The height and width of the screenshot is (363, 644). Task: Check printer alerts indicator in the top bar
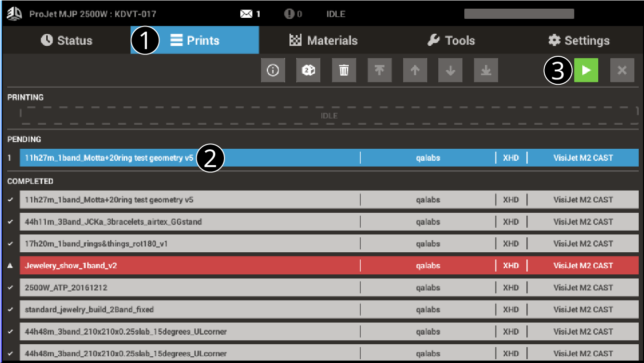click(x=289, y=13)
